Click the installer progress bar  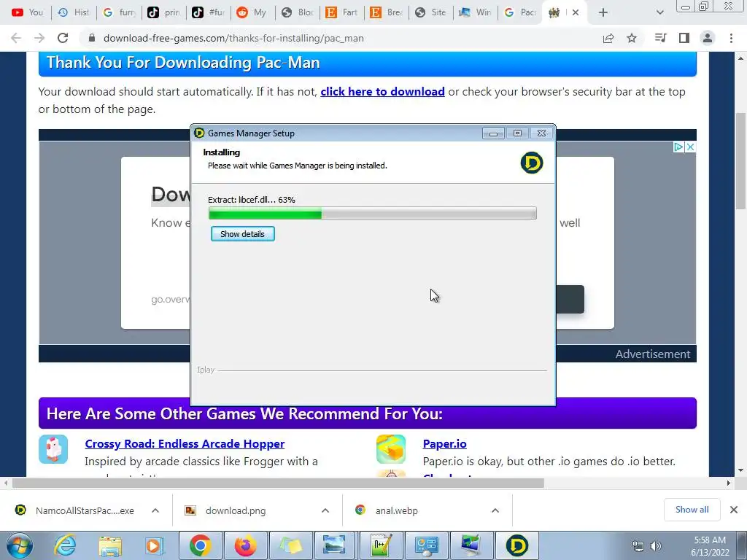pos(373,213)
